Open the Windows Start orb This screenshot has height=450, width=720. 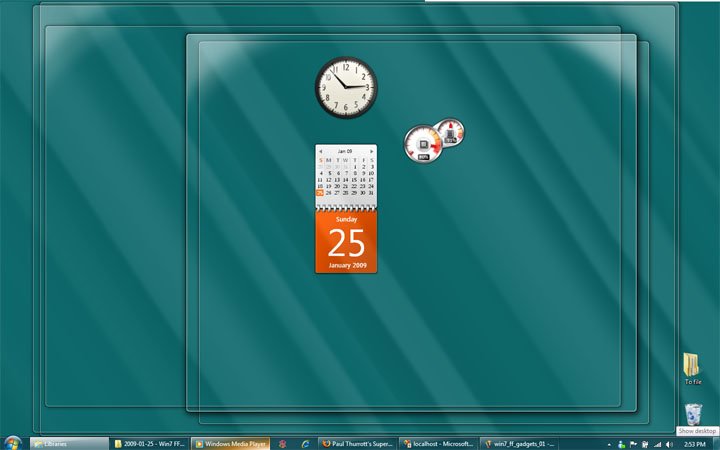12,443
